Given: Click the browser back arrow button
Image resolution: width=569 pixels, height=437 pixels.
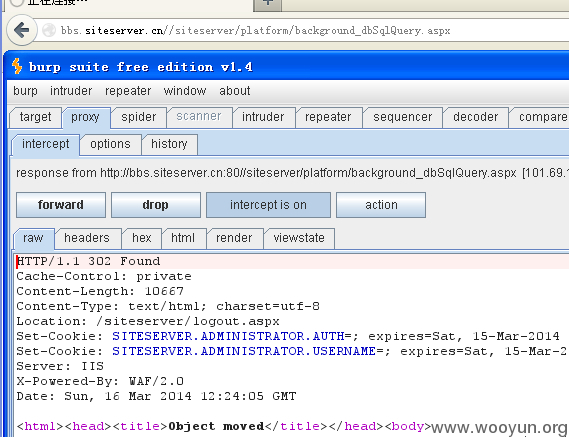Looking at the screenshot, I should pos(22,30).
